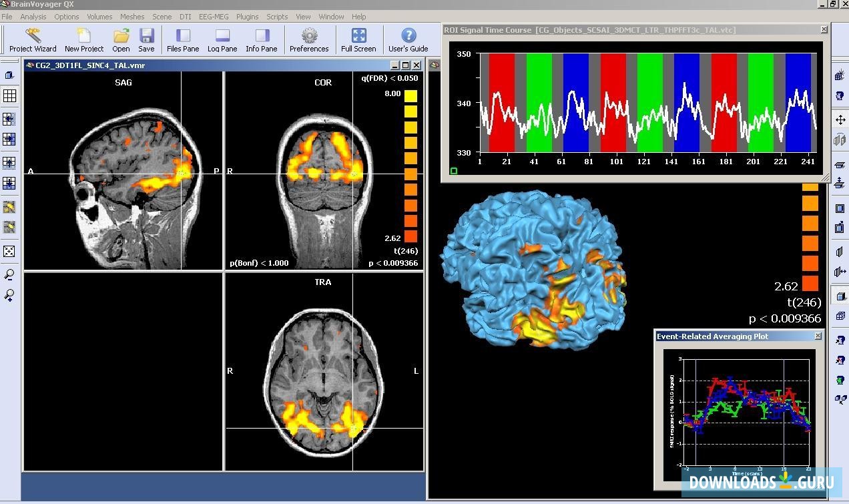Click the head model icon in the right sidebar
Screen dimensions: 849x504
(840, 94)
